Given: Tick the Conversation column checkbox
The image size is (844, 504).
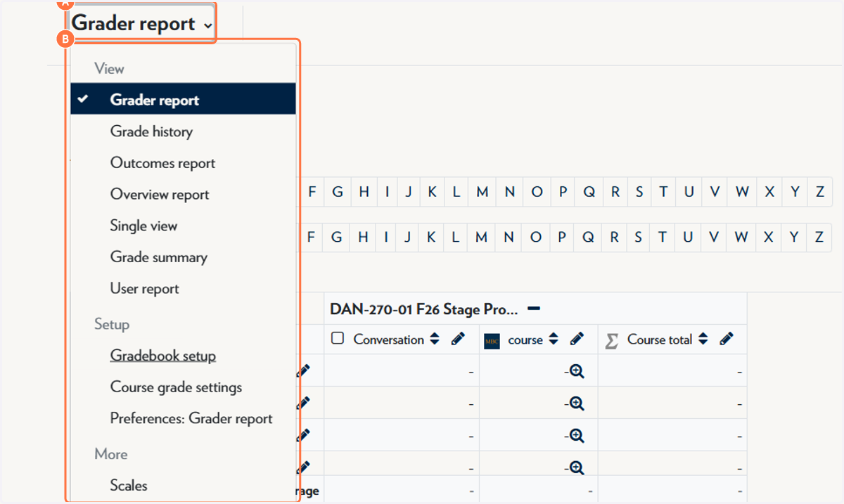Looking at the screenshot, I should click(x=338, y=338).
